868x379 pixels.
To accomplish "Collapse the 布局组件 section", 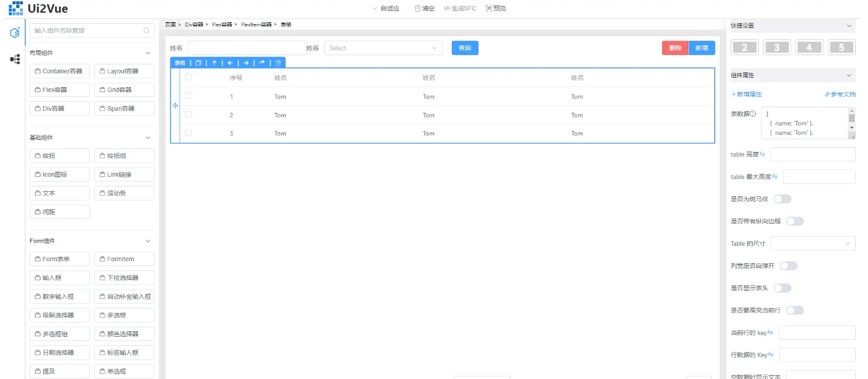I will click(x=148, y=53).
